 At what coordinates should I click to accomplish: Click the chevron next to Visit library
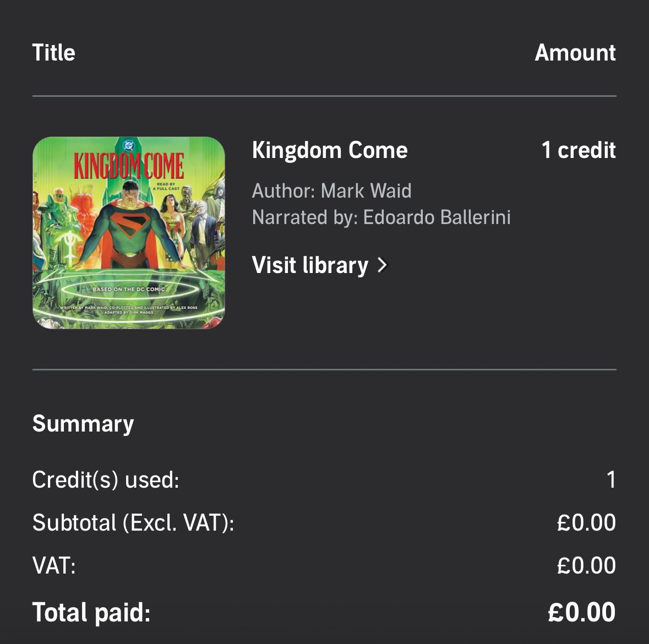click(383, 265)
